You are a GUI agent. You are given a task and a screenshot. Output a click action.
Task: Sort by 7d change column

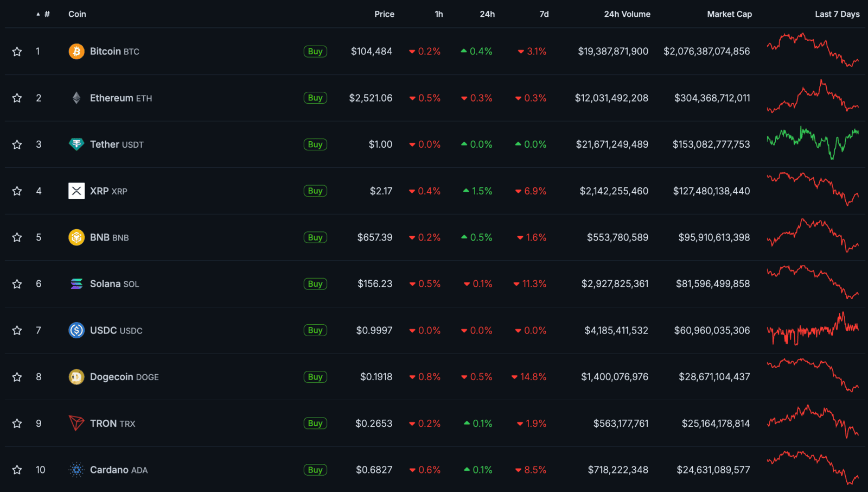(x=544, y=14)
